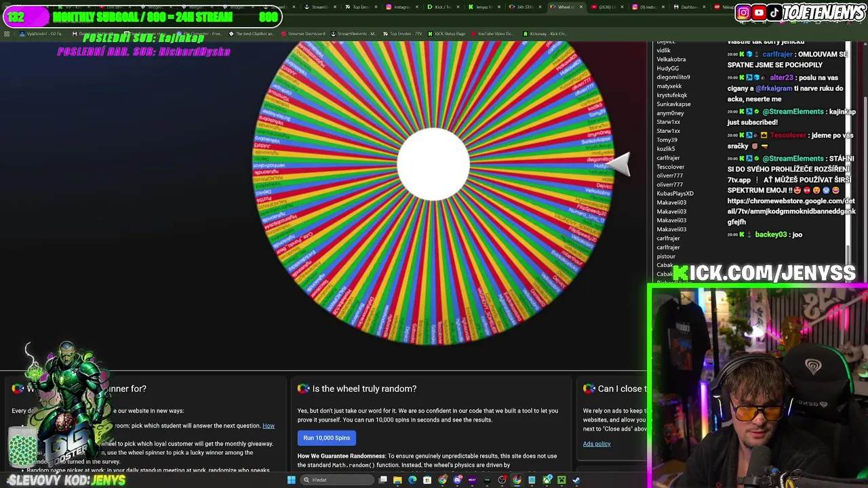Switch to OBS Studio in the taskbar
Image resolution: width=868 pixels, height=488 pixels.
tap(502, 480)
